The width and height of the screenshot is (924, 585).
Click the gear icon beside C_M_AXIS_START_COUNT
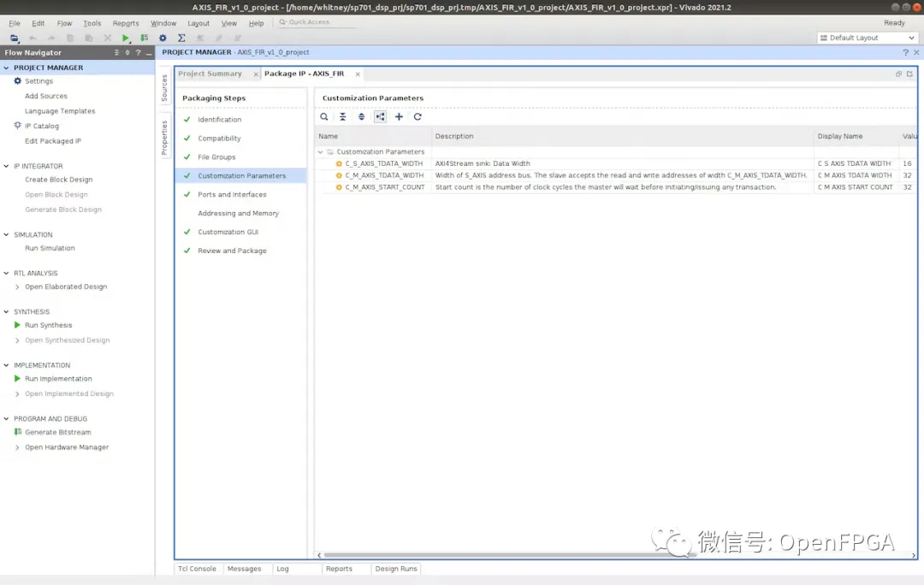pos(339,187)
